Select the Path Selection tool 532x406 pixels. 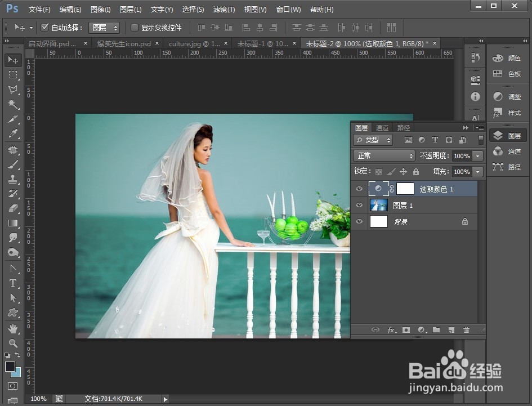tap(13, 298)
